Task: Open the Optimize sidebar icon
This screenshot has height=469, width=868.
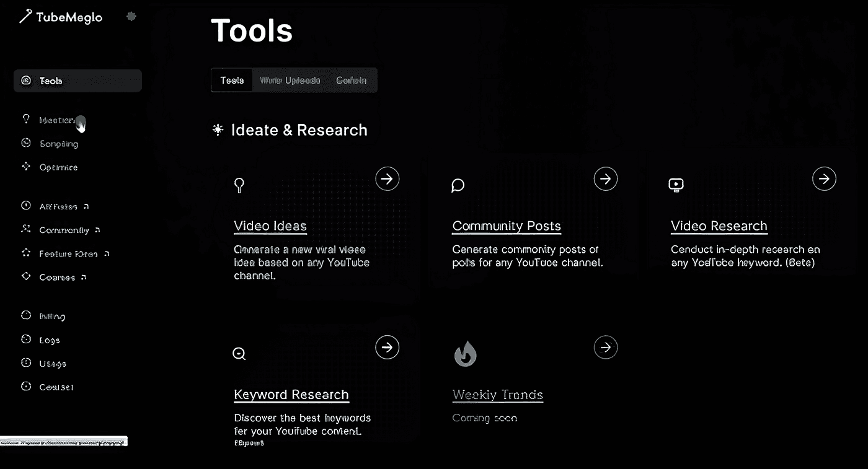Action: tap(25, 167)
